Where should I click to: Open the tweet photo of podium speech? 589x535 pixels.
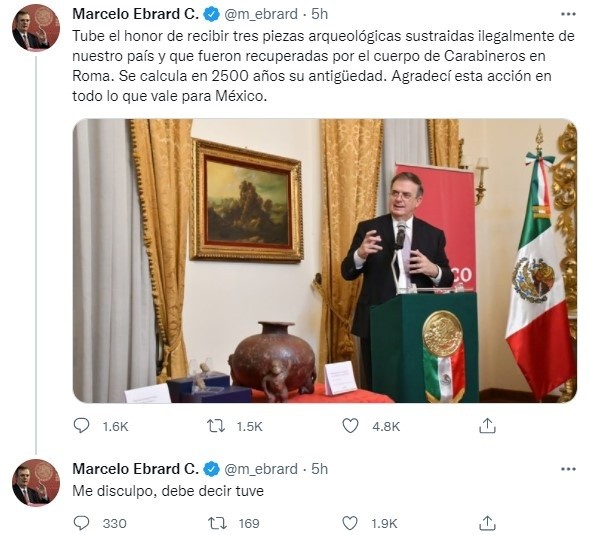point(325,260)
